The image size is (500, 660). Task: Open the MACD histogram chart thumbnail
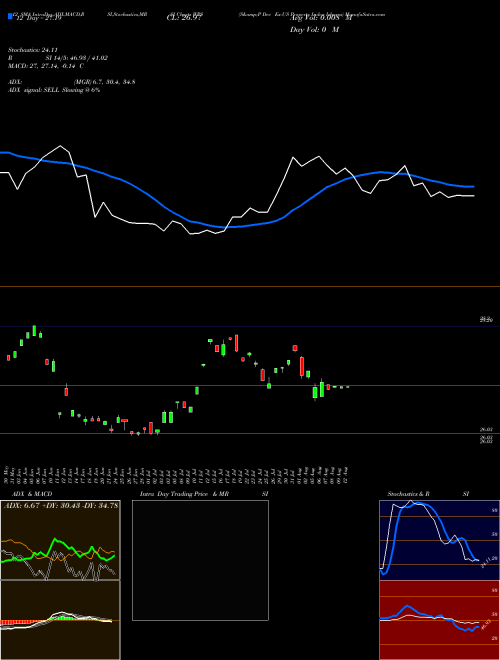pos(60,620)
